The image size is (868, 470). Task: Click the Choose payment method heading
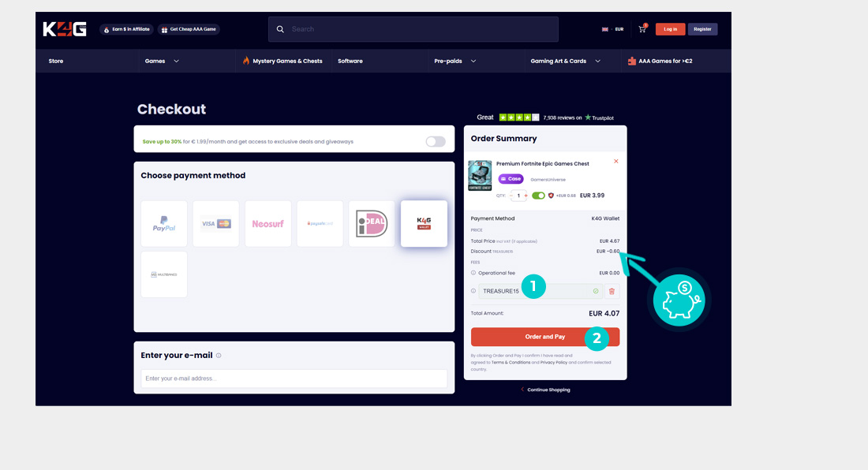[193, 175]
